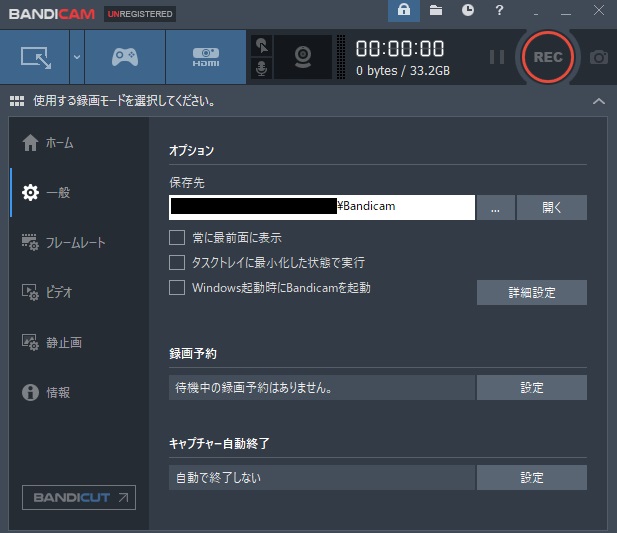This screenshot has width=617, height=533.
Task: Click the BANDICUT link button
Action: pos(79,498)
